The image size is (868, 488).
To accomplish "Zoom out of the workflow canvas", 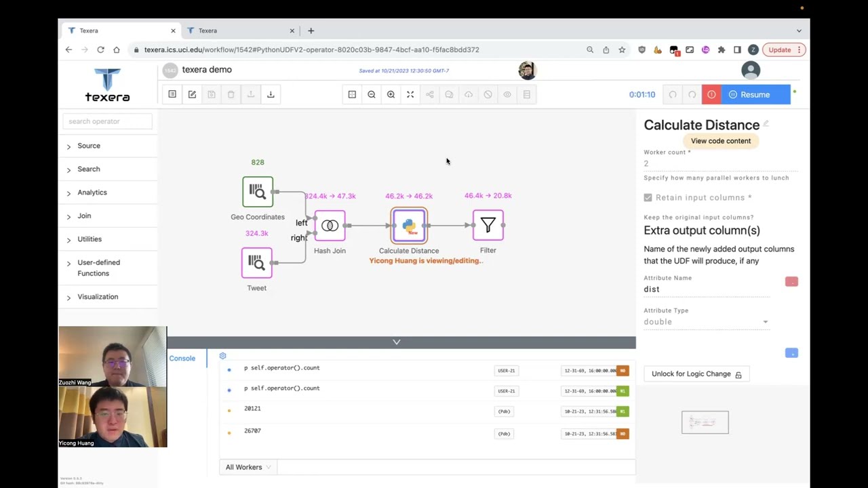I will pyautogui.click(x=372, y=94).
